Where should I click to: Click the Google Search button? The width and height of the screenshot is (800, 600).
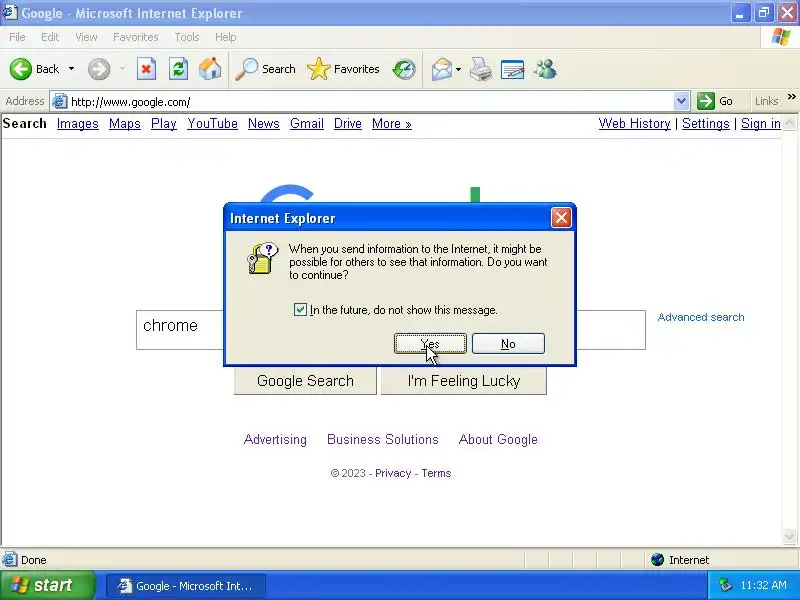(305, 381)
